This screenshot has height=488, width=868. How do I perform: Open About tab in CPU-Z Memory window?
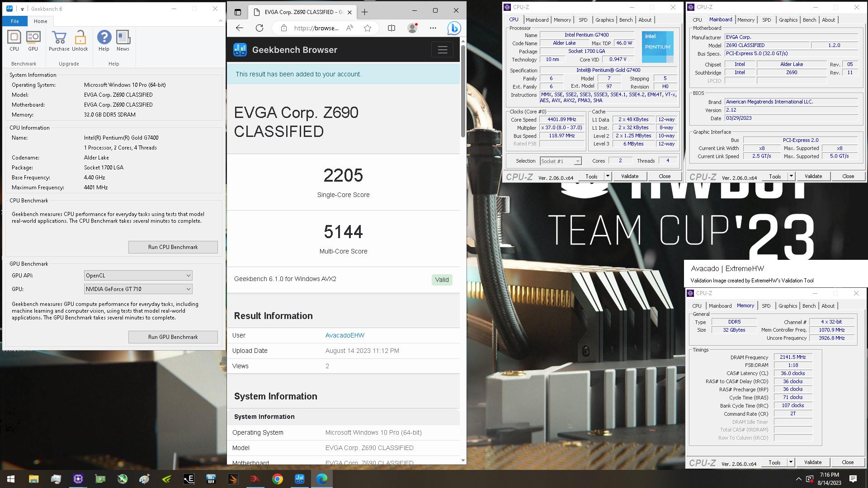point(828,306)
